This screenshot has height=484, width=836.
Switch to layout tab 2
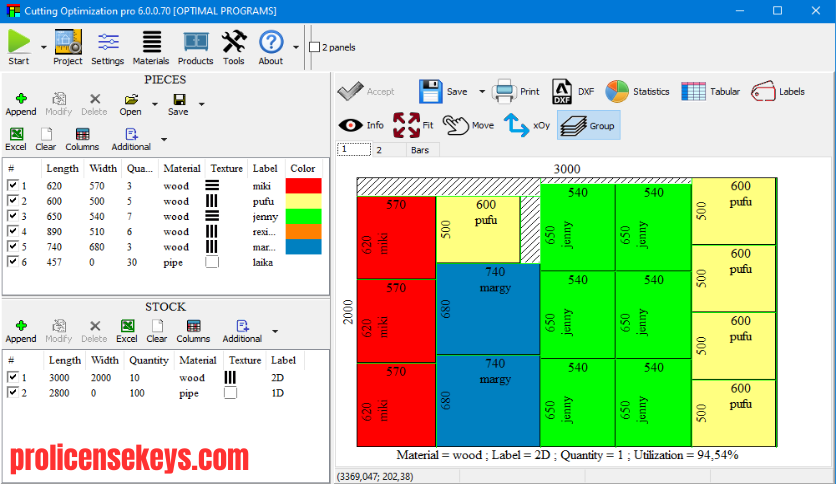point(389,150)
